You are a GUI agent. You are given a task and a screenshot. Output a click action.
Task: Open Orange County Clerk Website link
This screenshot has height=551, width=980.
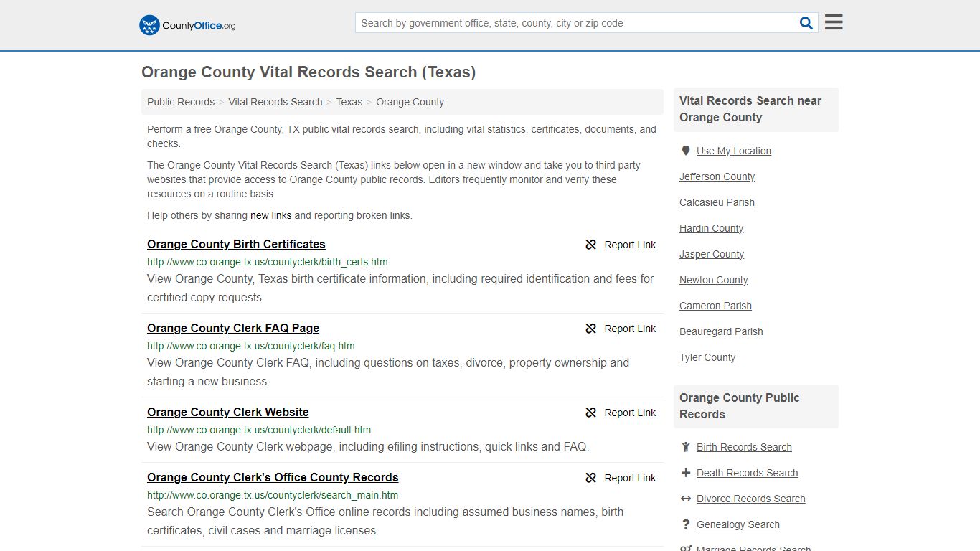[x=228, y=412]
